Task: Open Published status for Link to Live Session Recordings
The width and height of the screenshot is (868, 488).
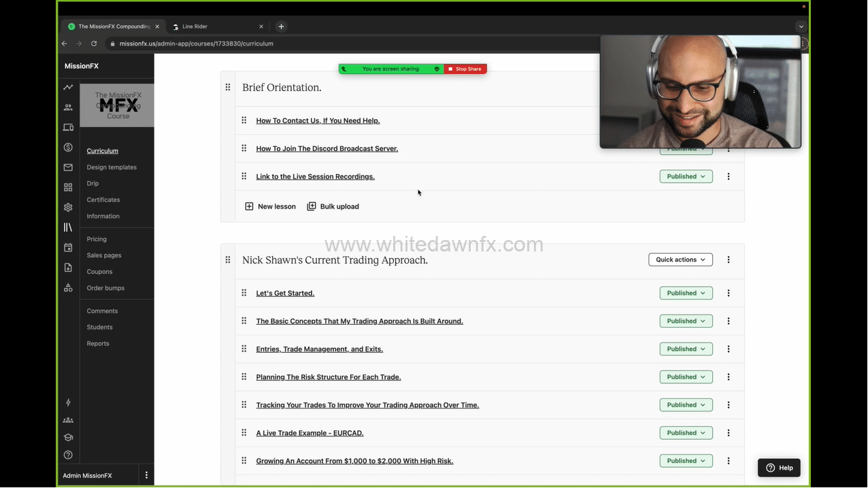Action: pyautogui.click(x=686, y=177)
